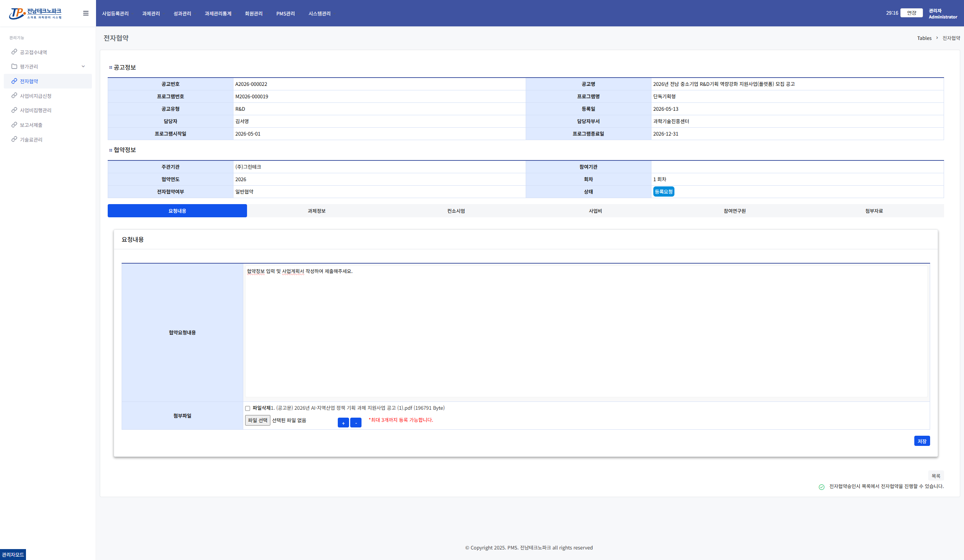The width and height of the screenshot is (964, 560).
Task: Open the 관리자 Administrator profile
Action: pyautogui.click(x=943, y=14)
